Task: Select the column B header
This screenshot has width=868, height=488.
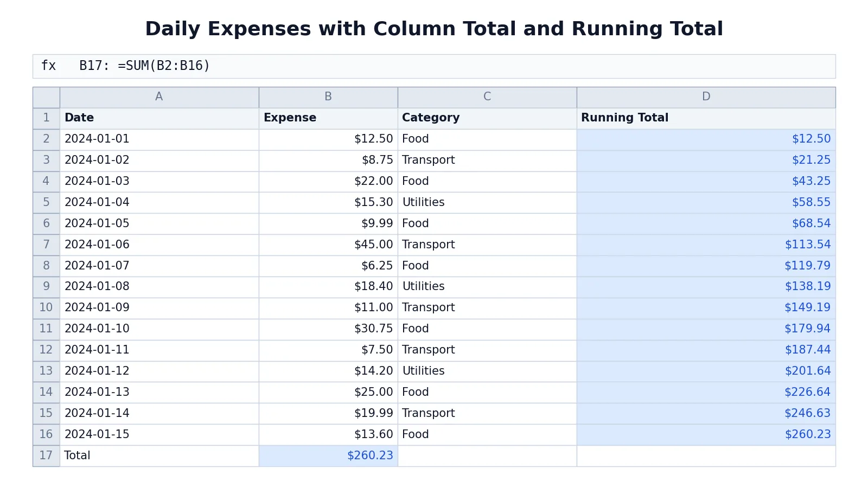Action: pos(328,97)
